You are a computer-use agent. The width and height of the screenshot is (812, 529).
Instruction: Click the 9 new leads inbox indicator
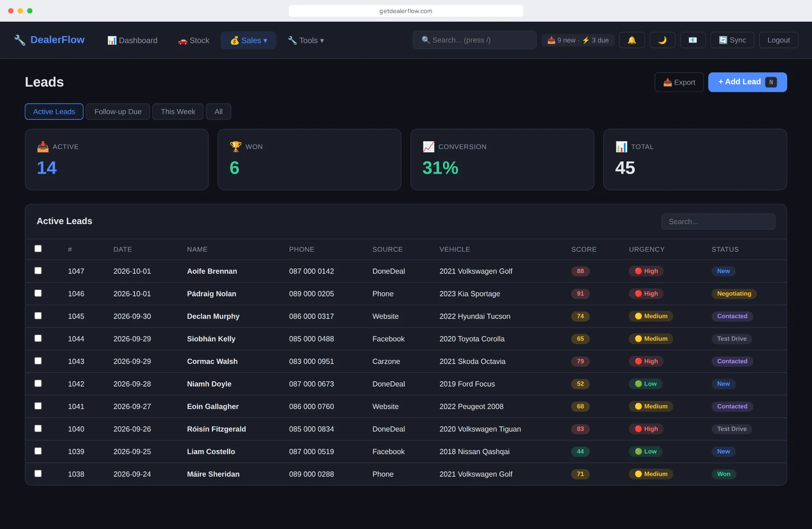pos(561,40)
